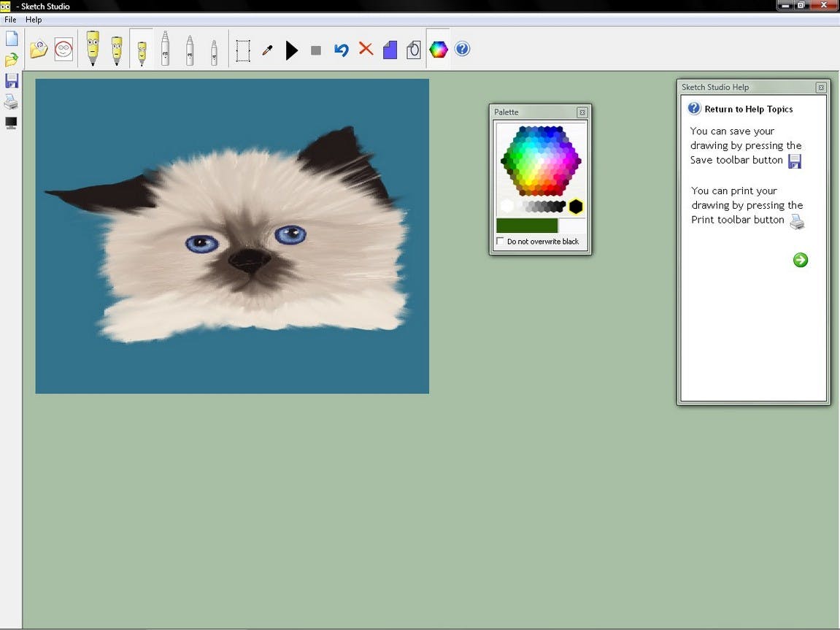This screenshot has height=630, width=840.
Task: Delete with the red X icon
Action: click(366, 49)
